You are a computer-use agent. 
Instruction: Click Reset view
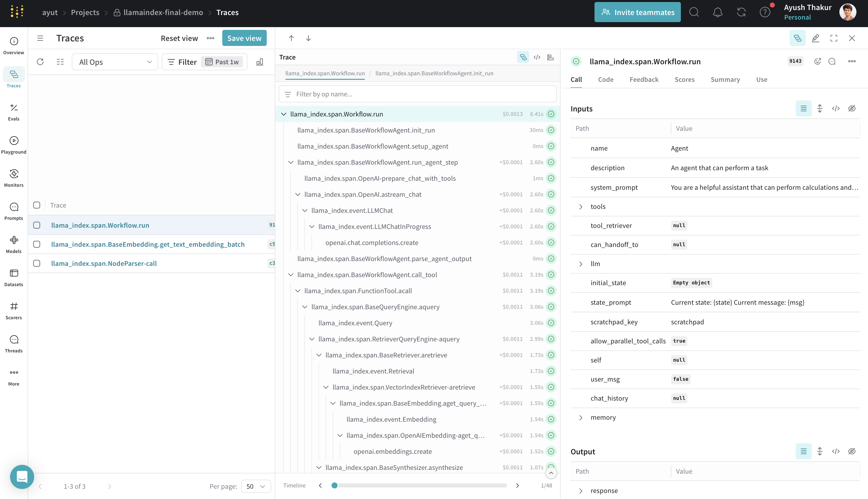179,38
